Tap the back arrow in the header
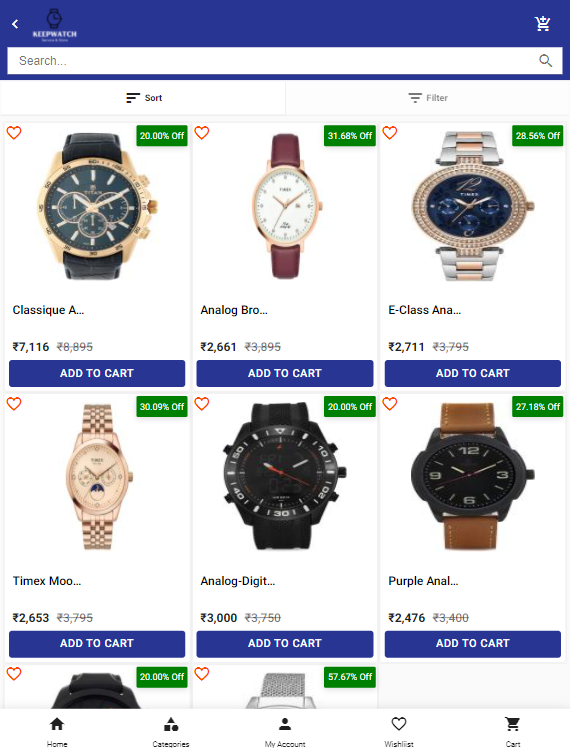The height and width of the screenshot is (748, 570). 15,24
